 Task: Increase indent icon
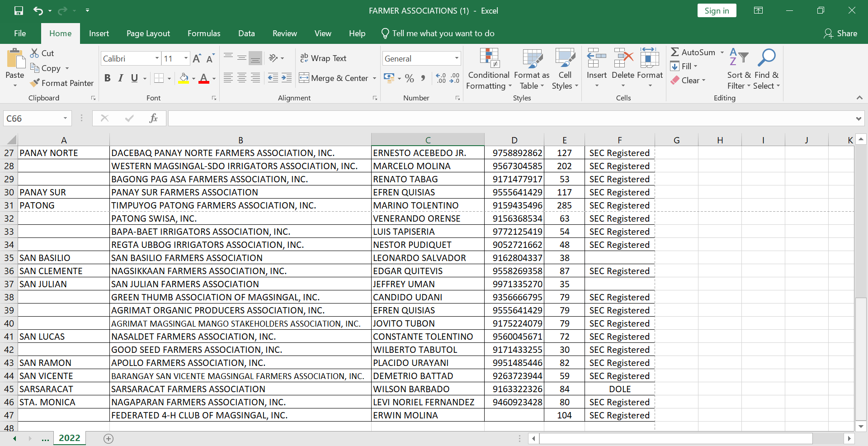pos(287,78)
